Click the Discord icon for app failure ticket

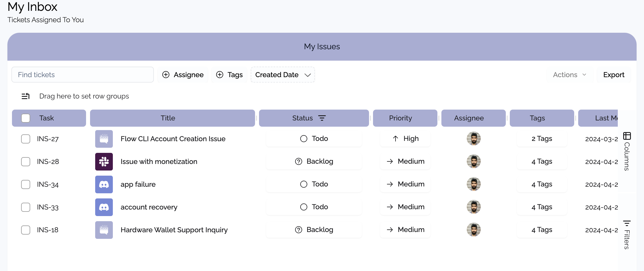click(104, 184)
